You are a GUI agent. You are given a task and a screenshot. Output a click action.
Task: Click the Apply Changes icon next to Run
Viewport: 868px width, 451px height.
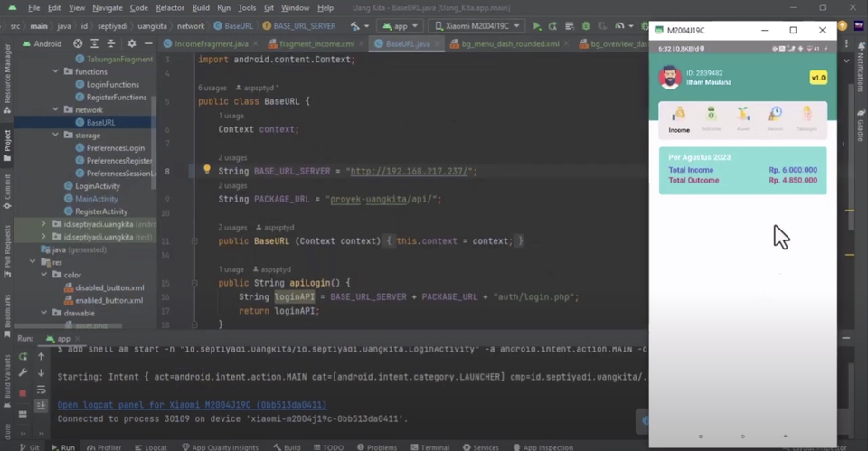(552, 26)
